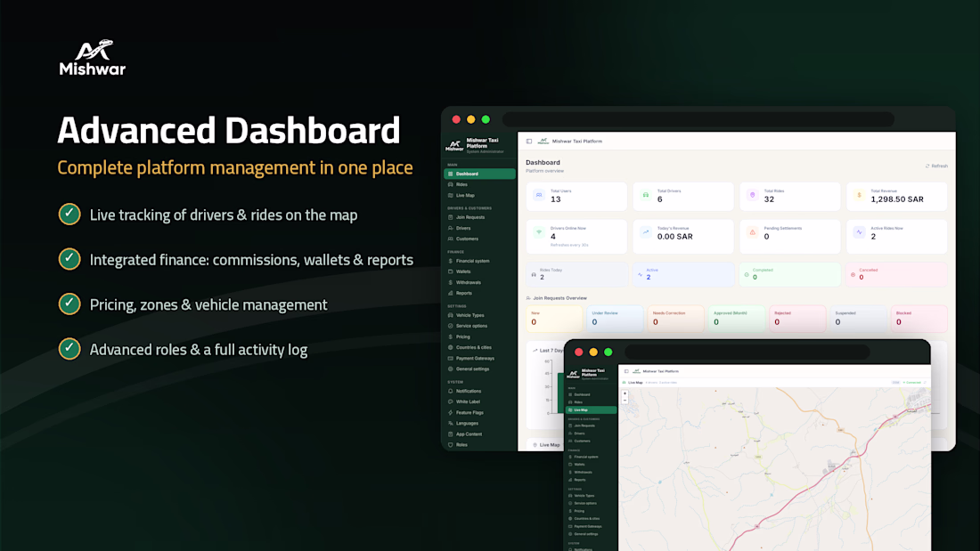Image resolution: width=980 pixels, height=551 pixels.
Task: Click 'Join Requests Overview' section heading
Action: click(x=560, y=298)
